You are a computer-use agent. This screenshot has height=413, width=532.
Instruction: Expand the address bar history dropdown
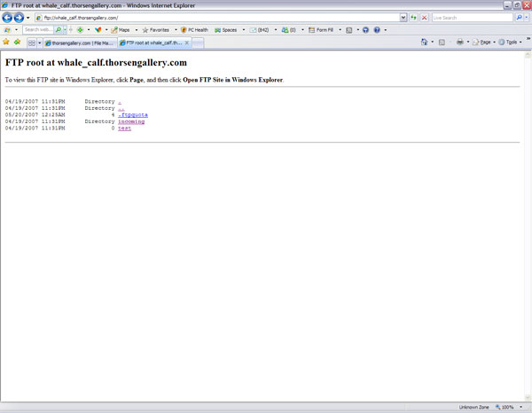coord(403,18)
